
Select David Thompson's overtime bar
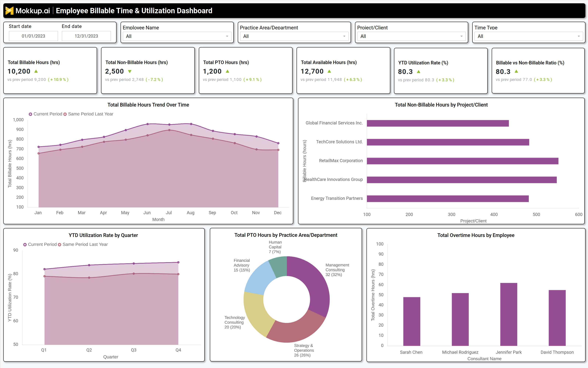pyautogui.click(x=557, y=318)
